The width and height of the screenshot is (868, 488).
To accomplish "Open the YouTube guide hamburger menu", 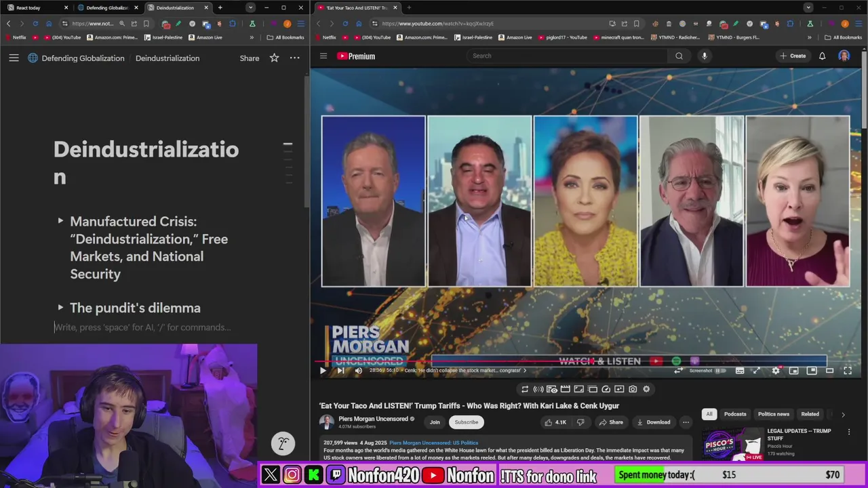I will coord(323,56).
